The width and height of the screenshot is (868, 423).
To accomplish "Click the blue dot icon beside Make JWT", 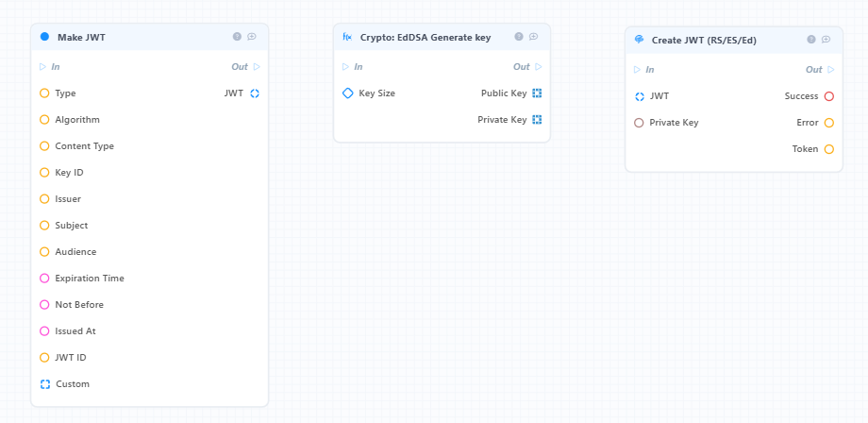I will pos(45,37).
